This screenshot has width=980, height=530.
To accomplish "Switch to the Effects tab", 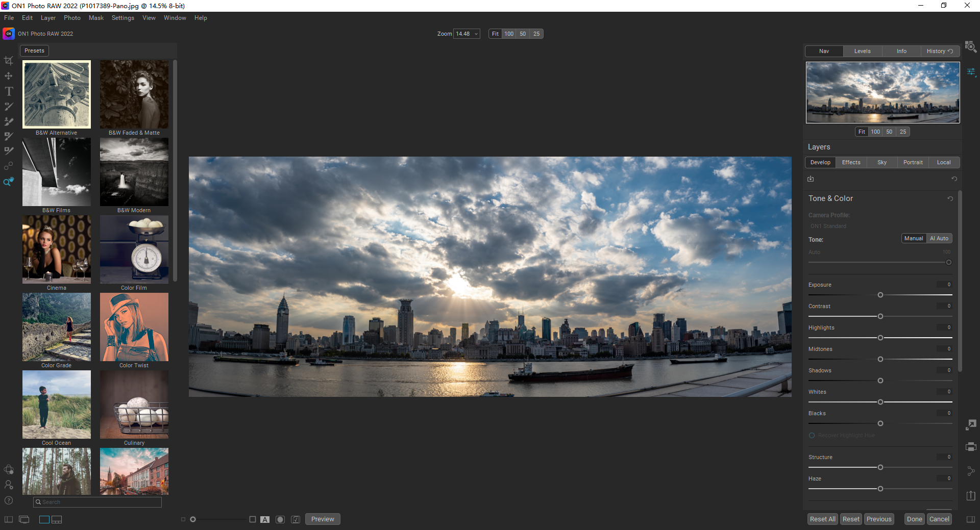I will point(851,162).
